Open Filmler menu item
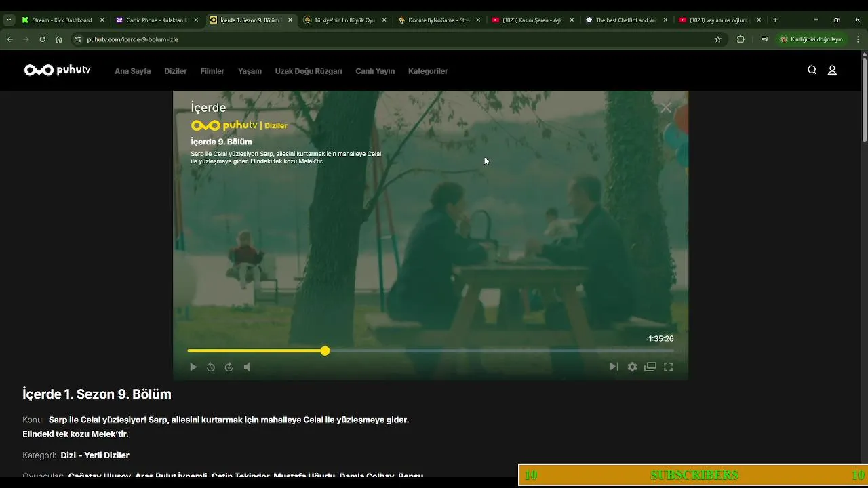This screenshot has width=868, height=488. click(x=212, y=71)
